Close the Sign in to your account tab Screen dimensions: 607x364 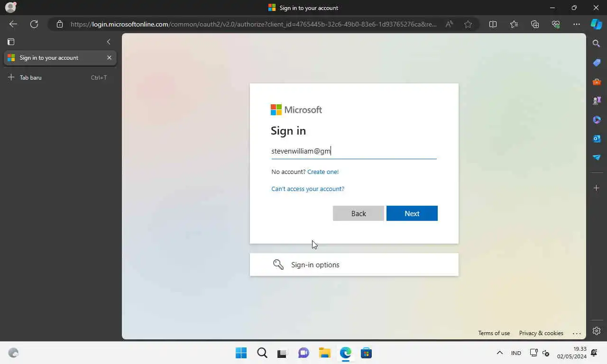[109, 58]
